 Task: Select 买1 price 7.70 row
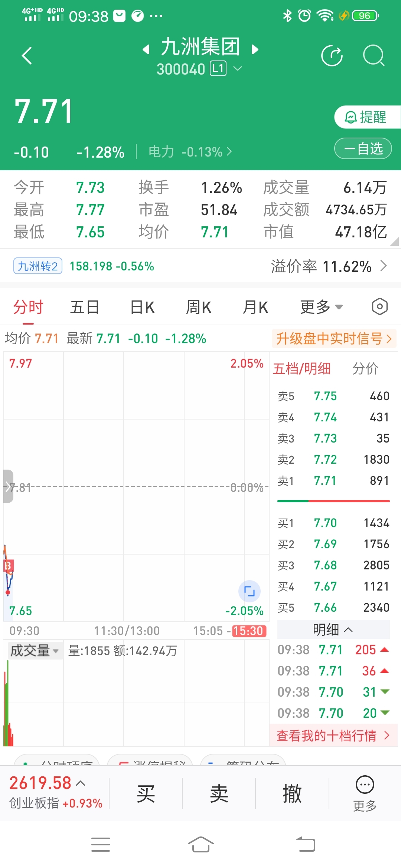coord(333,523)
